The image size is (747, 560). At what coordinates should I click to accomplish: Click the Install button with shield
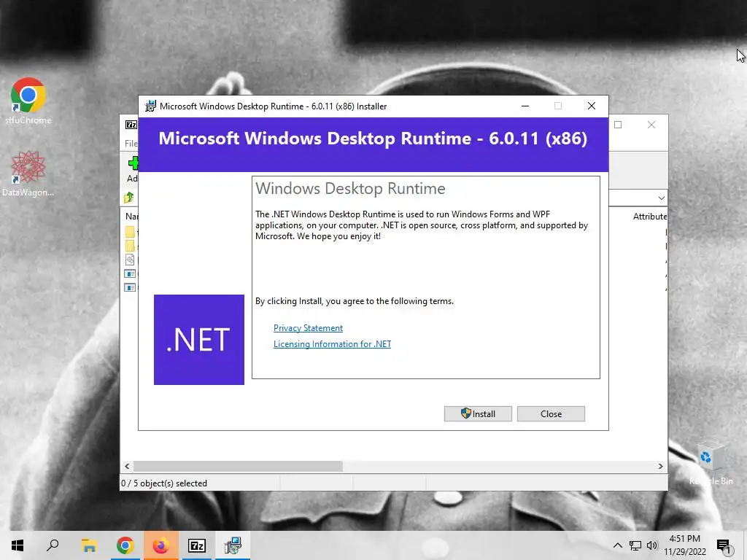[478, 414]
